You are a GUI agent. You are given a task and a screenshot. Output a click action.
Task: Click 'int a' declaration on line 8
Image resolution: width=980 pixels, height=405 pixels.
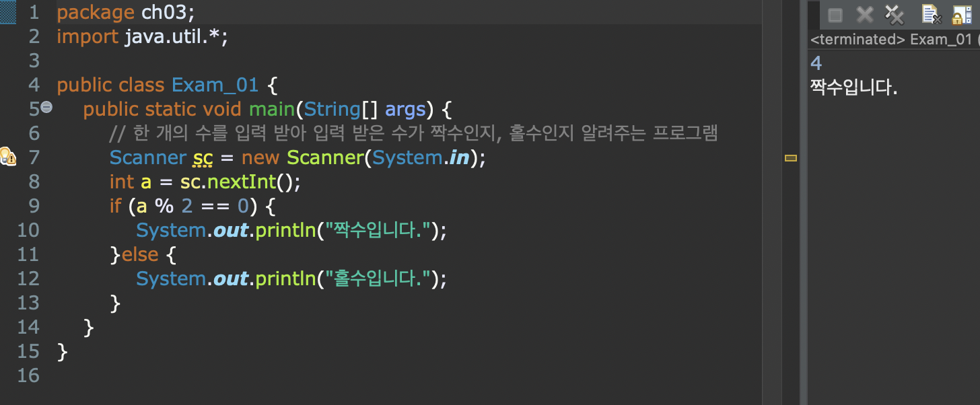pyautogui.click(x=131, y=182)
